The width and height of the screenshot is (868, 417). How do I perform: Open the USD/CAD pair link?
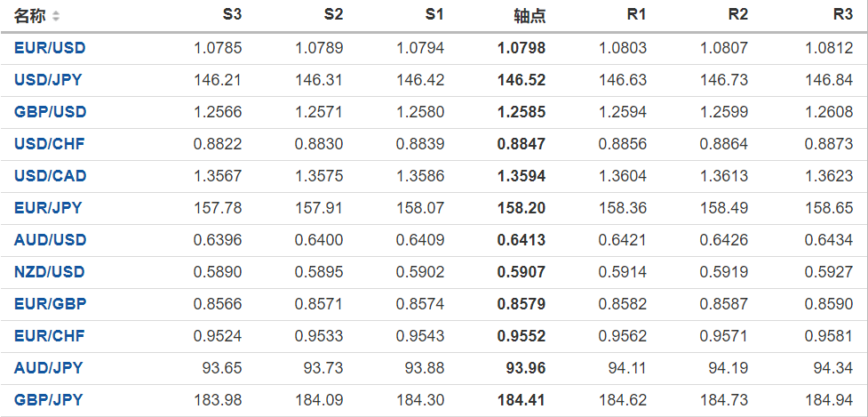50,176
